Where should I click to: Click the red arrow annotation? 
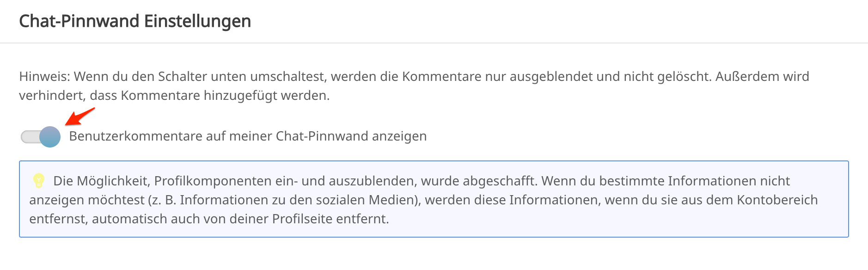[80, 117]
